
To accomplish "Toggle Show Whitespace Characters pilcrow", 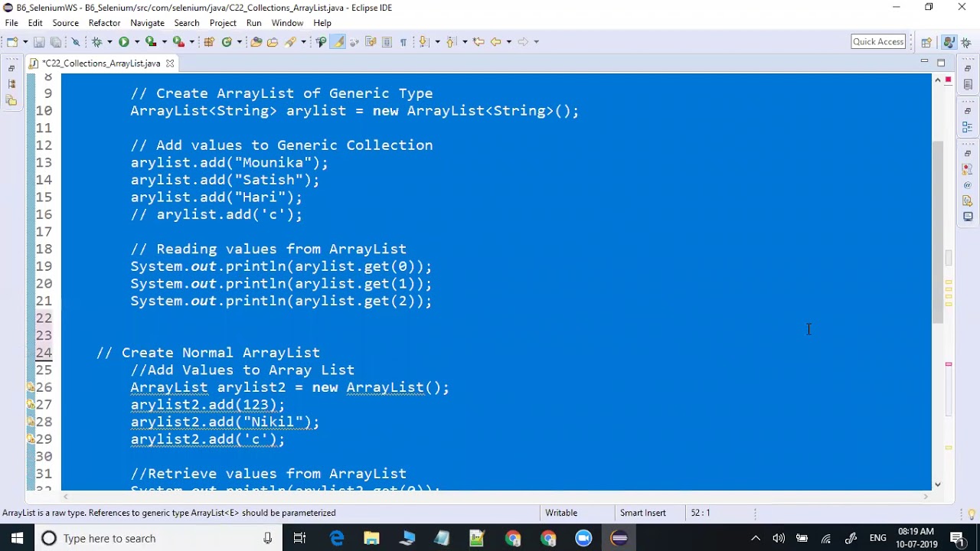I will (403, 41).
